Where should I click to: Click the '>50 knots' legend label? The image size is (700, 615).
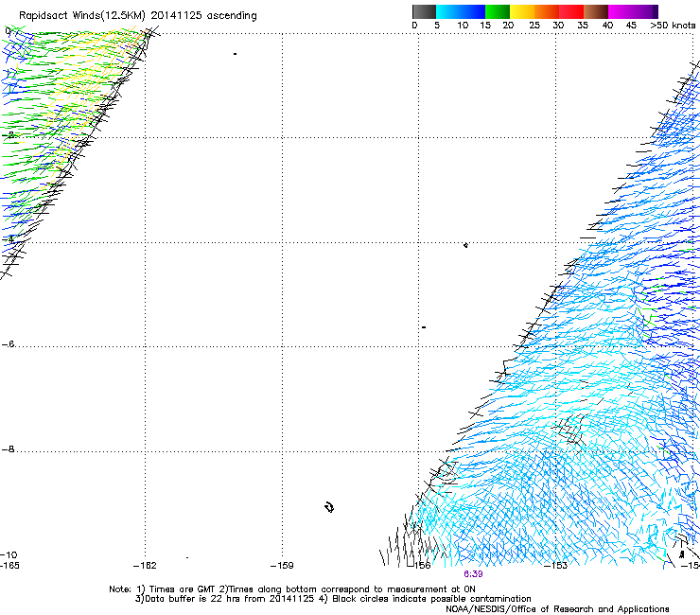(673, 25)
